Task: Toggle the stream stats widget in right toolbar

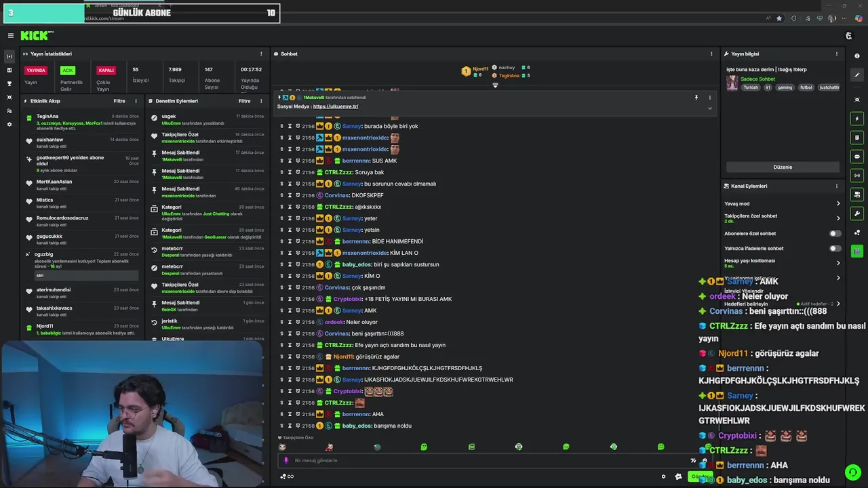Action: click(857, 176)
